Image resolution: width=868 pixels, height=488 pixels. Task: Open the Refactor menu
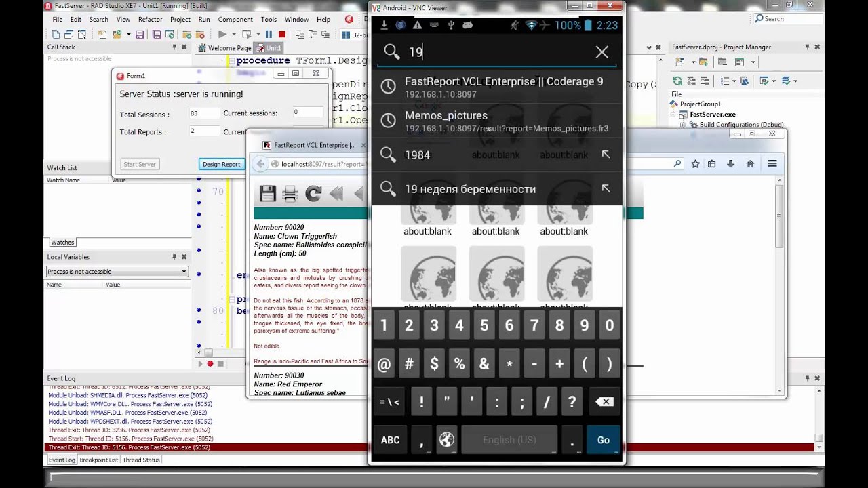(150, 20)
